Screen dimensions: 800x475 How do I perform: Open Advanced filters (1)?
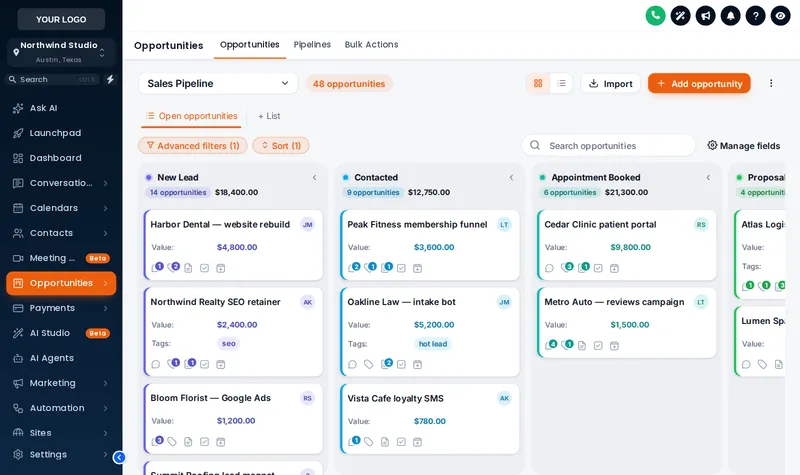(x=193, y=146)
